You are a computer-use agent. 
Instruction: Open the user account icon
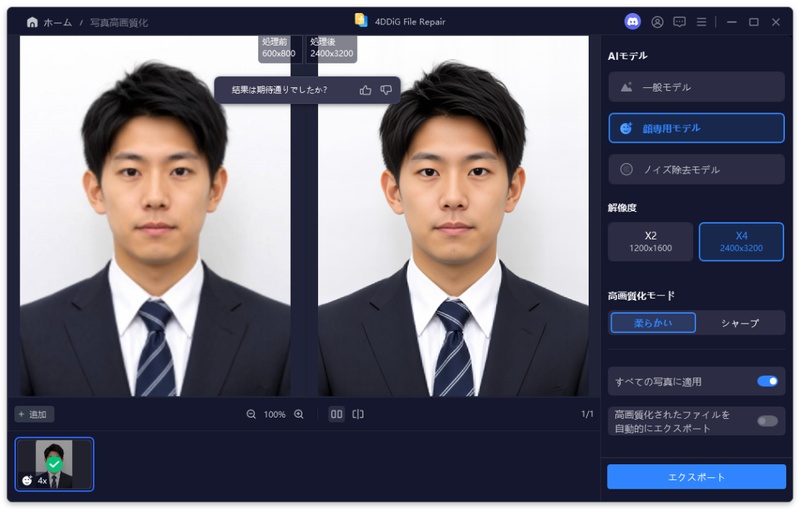coord(657,22)
